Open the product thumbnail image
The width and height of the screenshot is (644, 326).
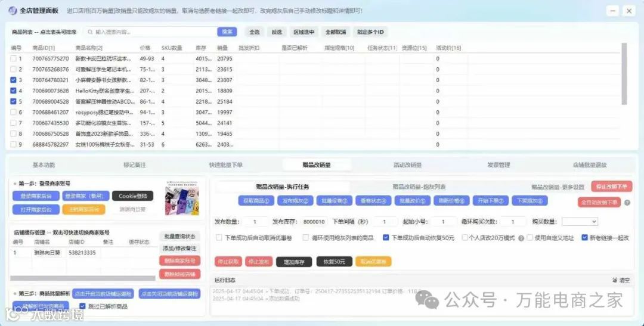pos(182,198)
